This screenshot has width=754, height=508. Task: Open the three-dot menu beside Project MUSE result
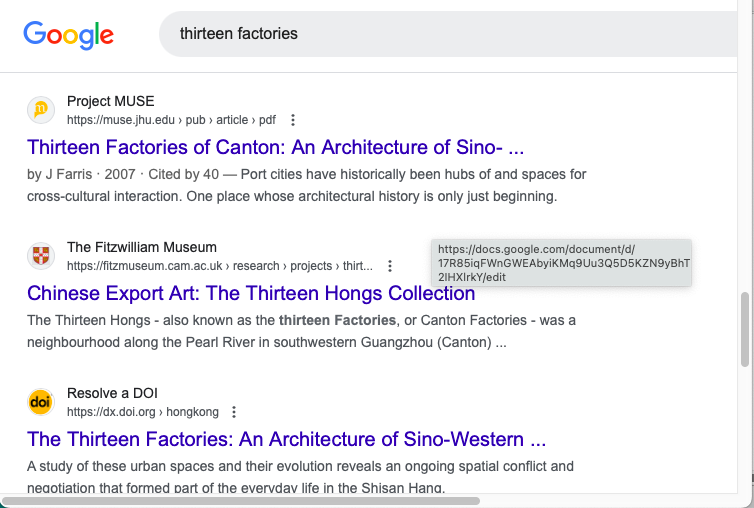coord(293,120)
